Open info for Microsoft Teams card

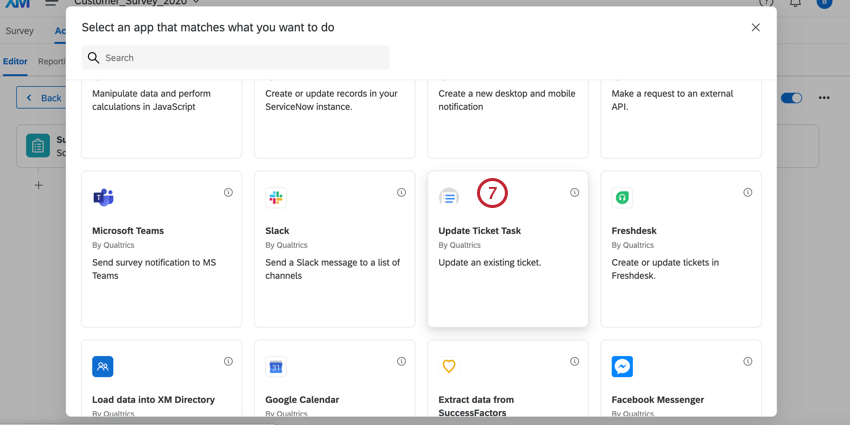click(228, 192)
